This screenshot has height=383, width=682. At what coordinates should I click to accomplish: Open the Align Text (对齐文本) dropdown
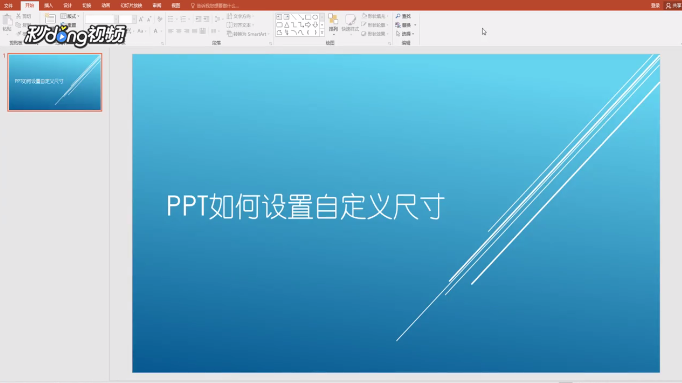click(241, 25)
